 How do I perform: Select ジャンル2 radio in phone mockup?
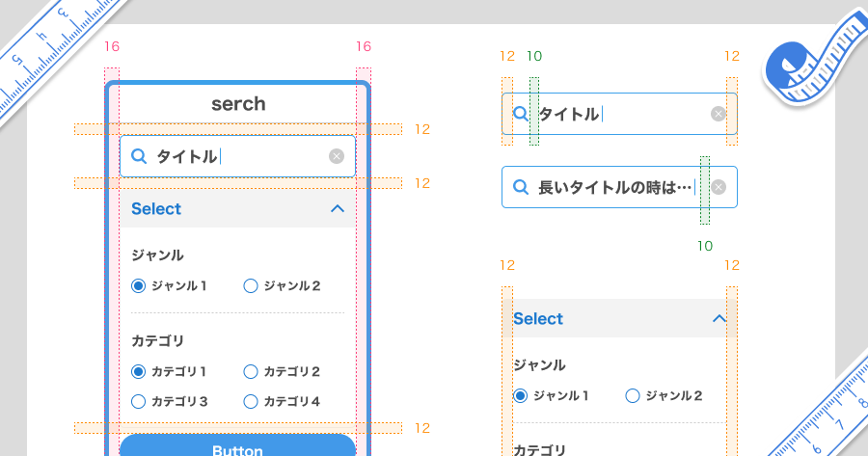(251, 285)
